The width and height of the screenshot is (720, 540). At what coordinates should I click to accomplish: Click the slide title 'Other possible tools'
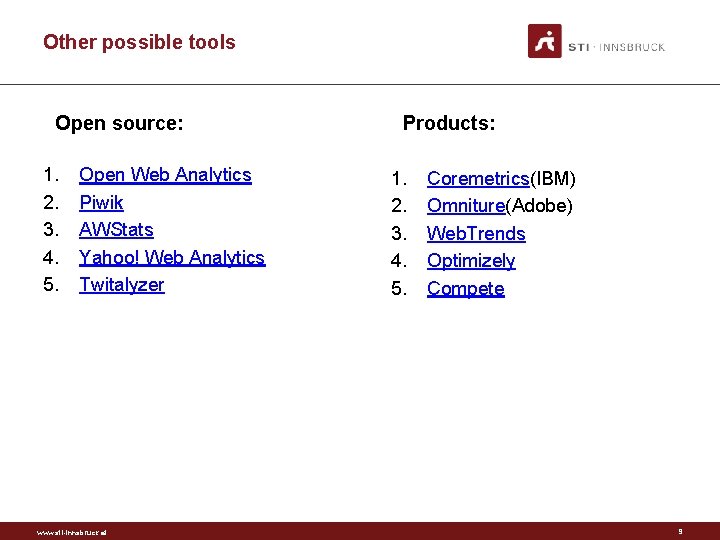pos(139,42)
